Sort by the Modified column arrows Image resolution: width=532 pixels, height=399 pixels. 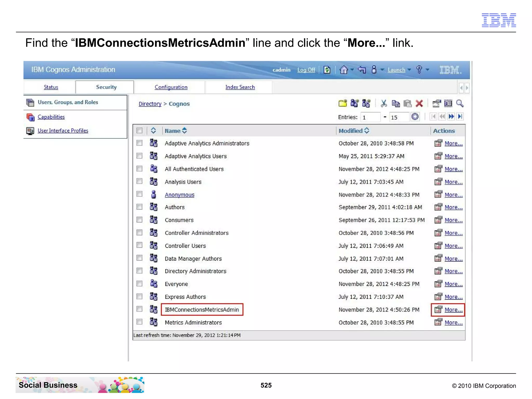pos(367,130)
